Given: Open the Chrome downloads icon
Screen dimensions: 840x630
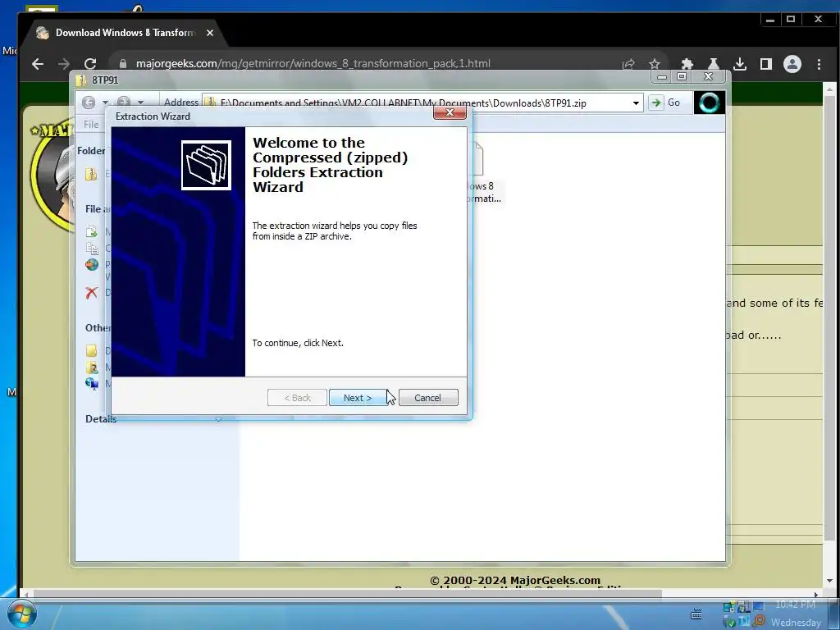Looking at the screenshot, I should point(740,64).
